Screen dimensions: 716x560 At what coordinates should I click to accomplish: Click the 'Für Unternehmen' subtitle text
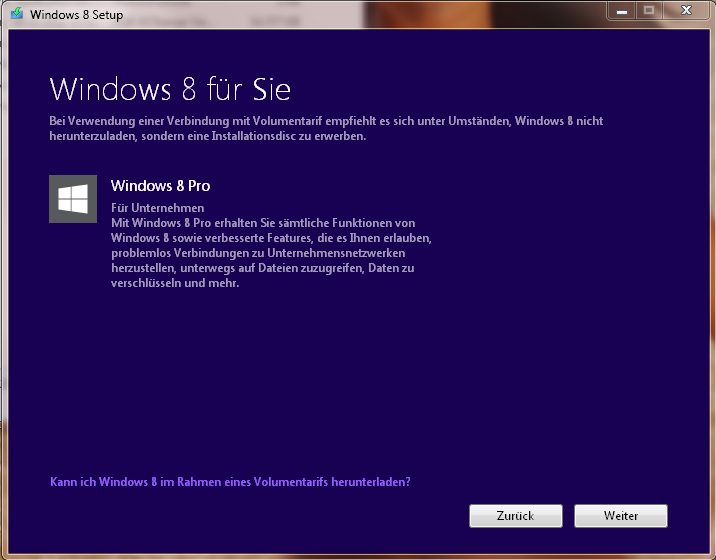(158, 208)
